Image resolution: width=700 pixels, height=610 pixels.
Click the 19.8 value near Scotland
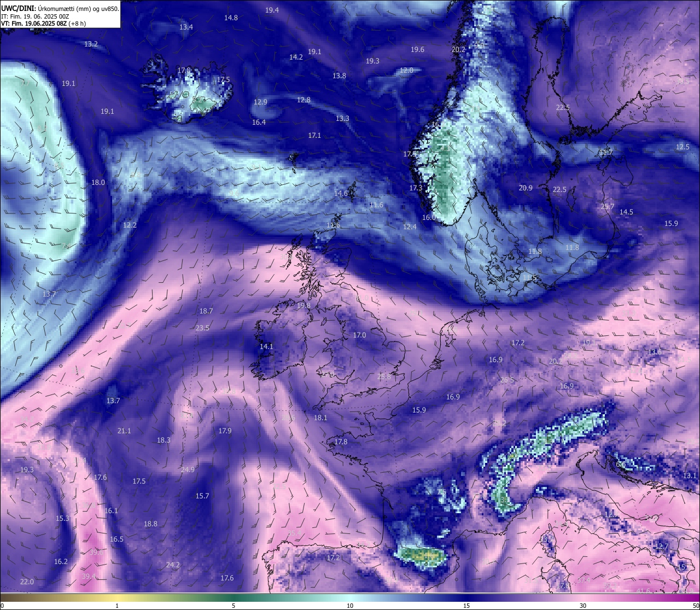point(304,306)
